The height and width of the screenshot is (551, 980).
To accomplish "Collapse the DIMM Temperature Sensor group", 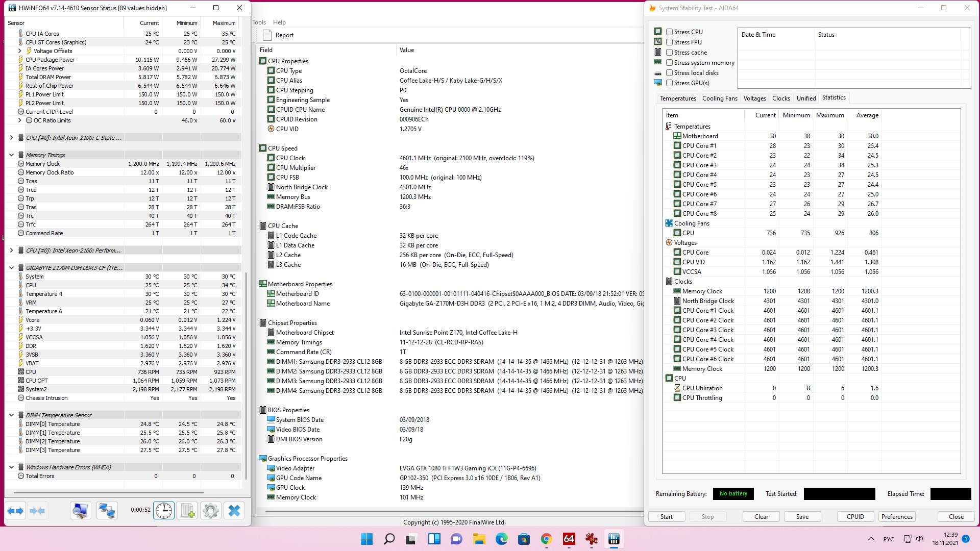I will pos(11,415).
